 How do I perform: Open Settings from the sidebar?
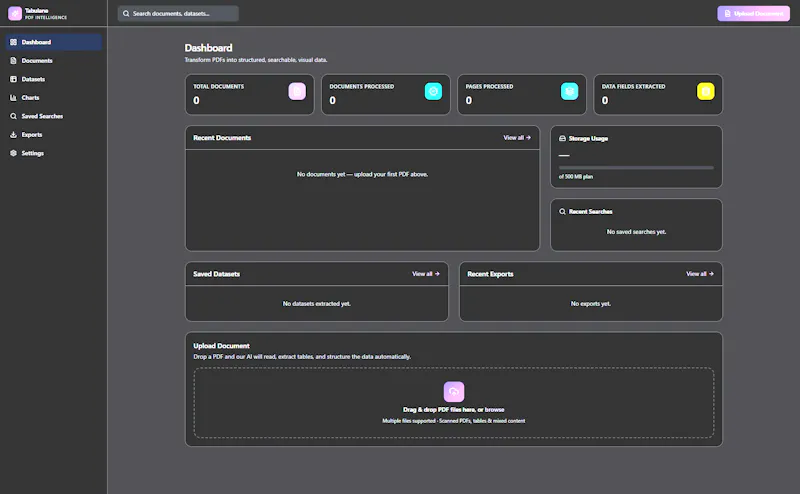(54, 153)
